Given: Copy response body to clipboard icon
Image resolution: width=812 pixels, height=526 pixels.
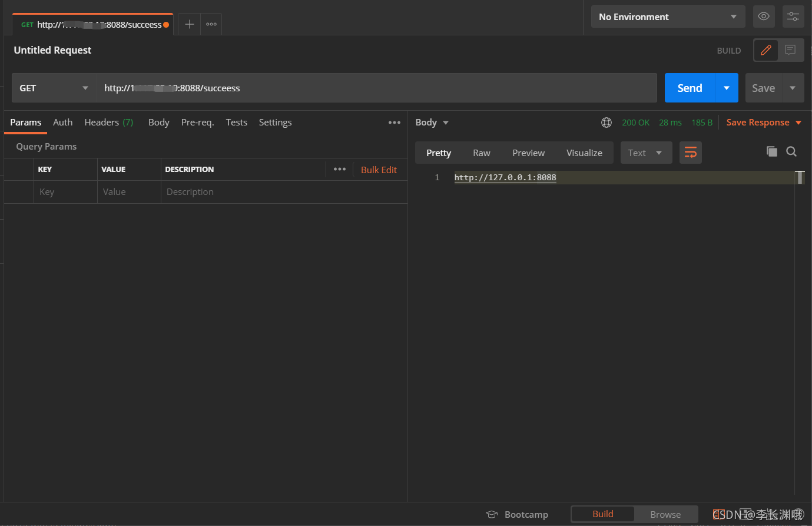Looking at the screenshot, I should [771, 151].
